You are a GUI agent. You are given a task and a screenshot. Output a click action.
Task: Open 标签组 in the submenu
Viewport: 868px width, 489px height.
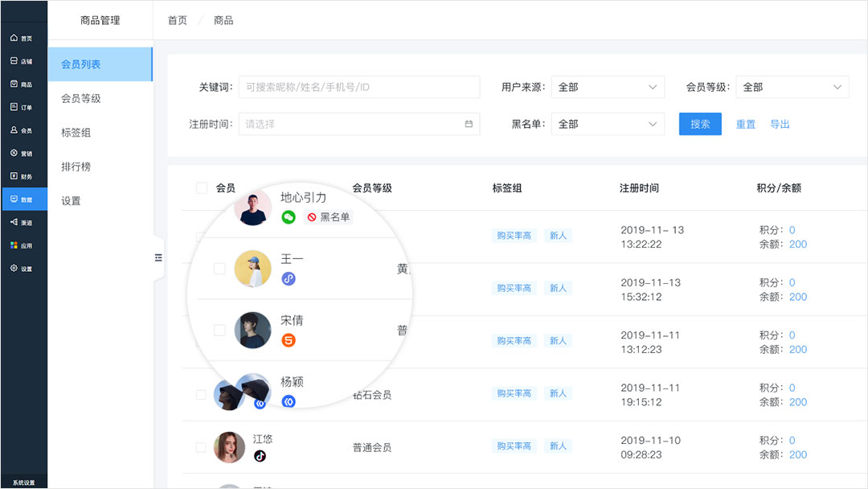pyautogui.click(x=76, y=133)
